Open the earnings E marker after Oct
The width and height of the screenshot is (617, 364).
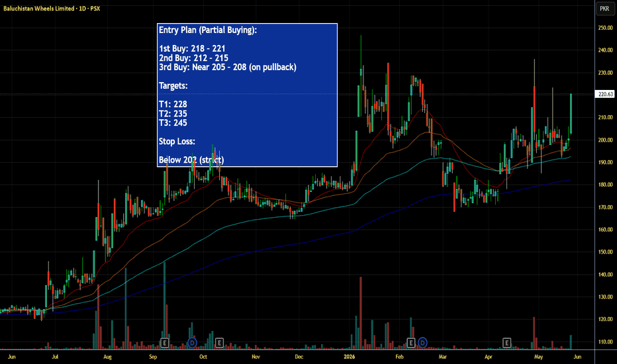[219, 343]
